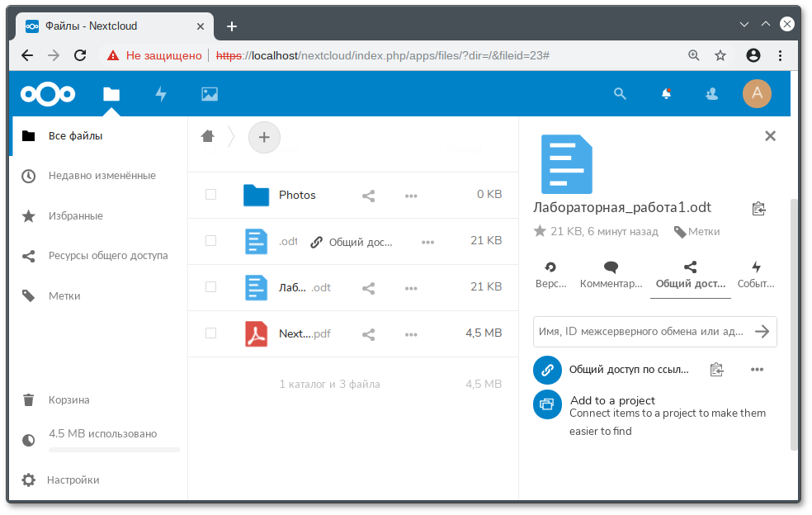Click the plus new file button
Screen dimensions: 812x515
[x=264, y=137]
